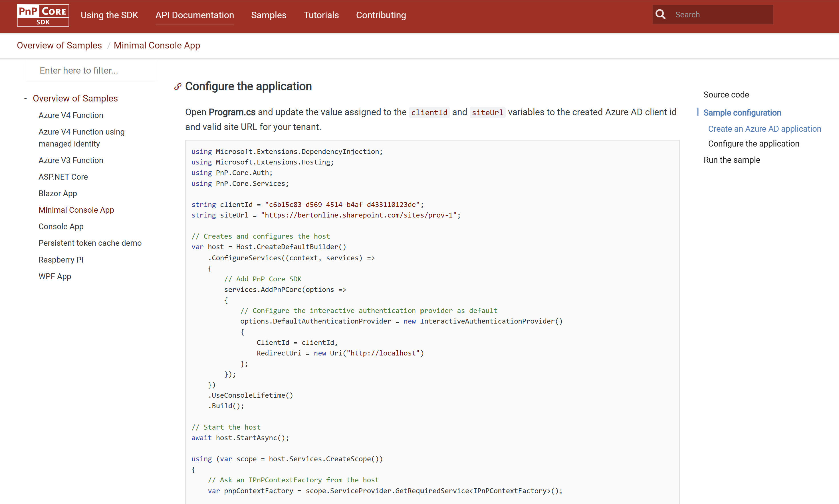The width and height of the screenshot is (839, 504).
Task: Click the search magnifier icon
Action: pos(660,14)
